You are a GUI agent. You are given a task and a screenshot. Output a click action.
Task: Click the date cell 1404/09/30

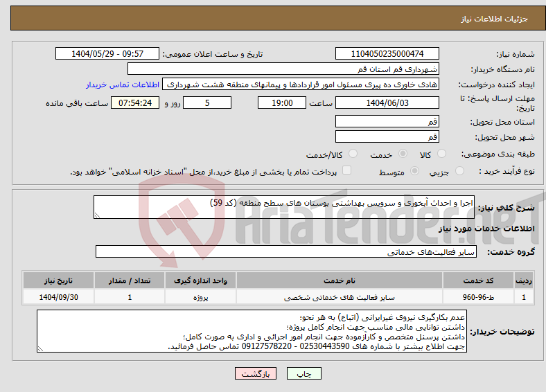(58, 297)
